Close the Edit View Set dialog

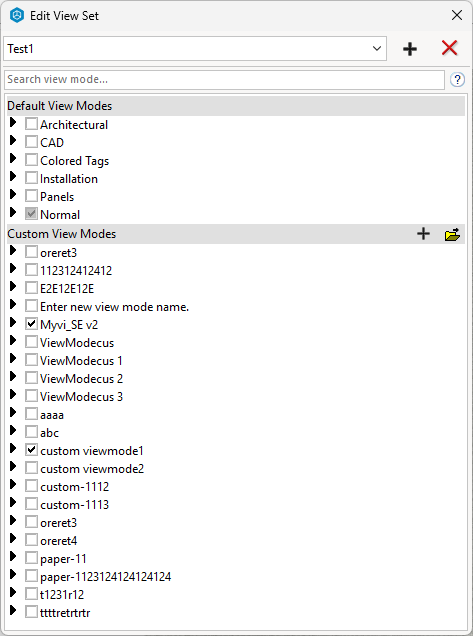[457, 15]
